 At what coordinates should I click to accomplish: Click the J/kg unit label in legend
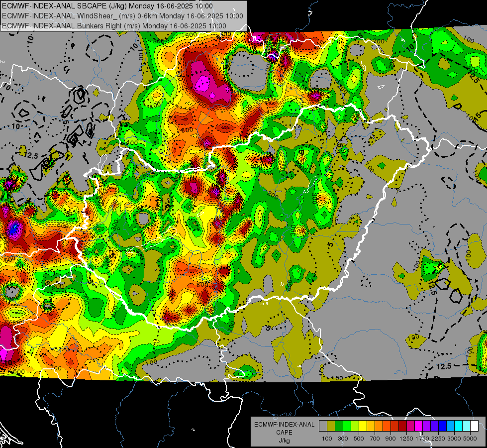(284, 441)
